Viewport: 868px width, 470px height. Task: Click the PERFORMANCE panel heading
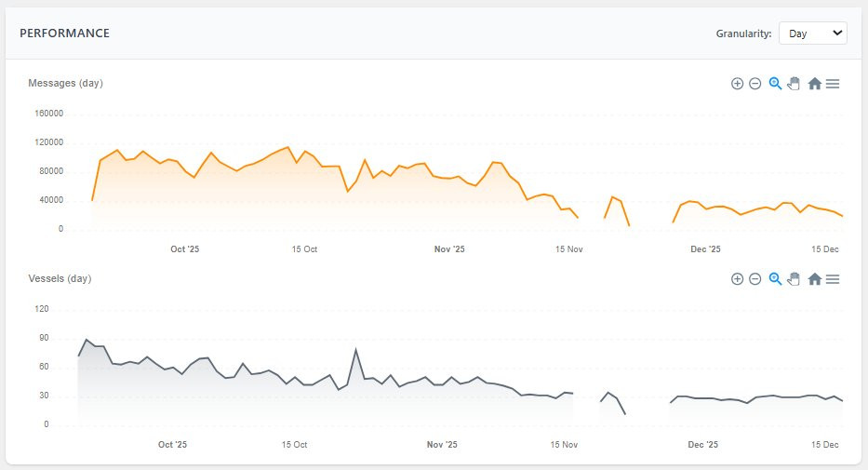[x=65, y=34]
